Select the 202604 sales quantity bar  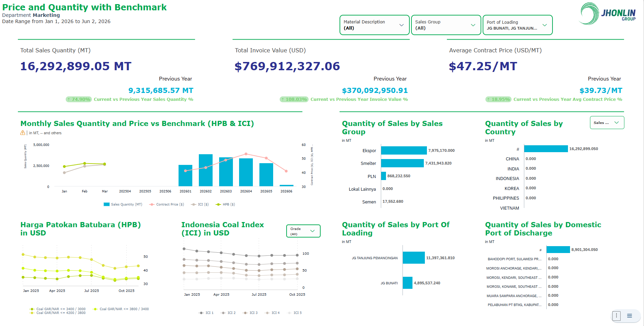246,172
